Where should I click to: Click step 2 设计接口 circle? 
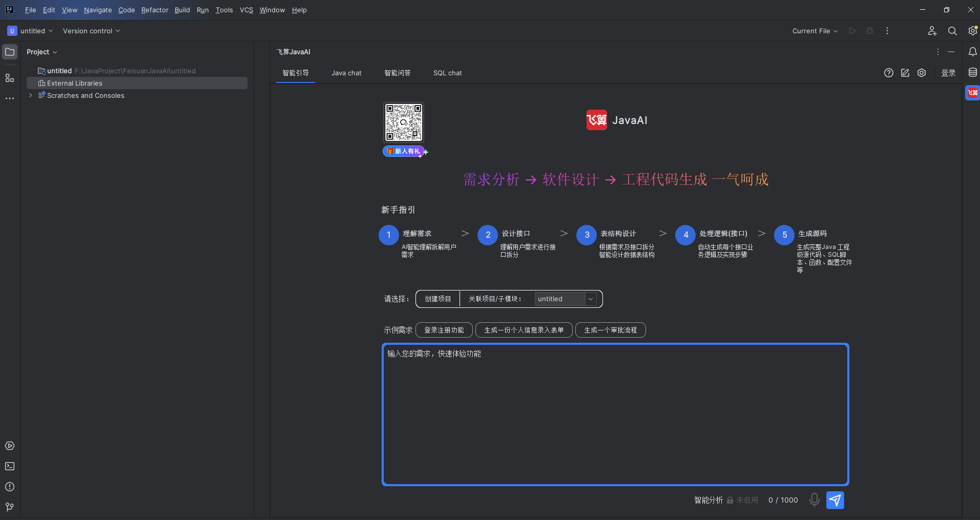click(488, 235)
